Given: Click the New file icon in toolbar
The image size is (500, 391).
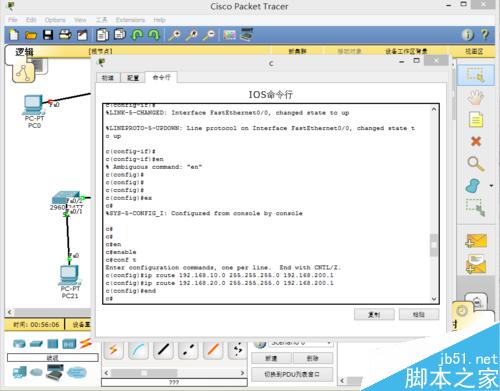Looking at the screenshot, I should tap(14, 35).
